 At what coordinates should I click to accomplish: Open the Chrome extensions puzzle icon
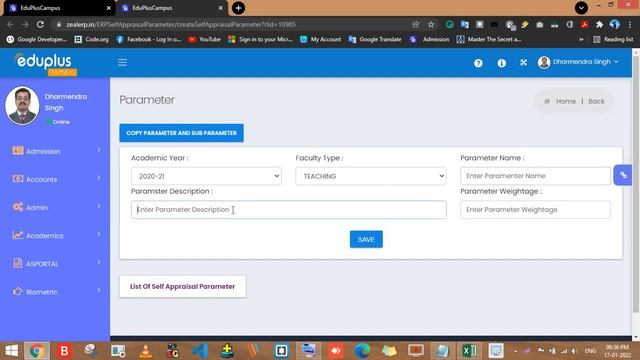[x=600, y=24]
